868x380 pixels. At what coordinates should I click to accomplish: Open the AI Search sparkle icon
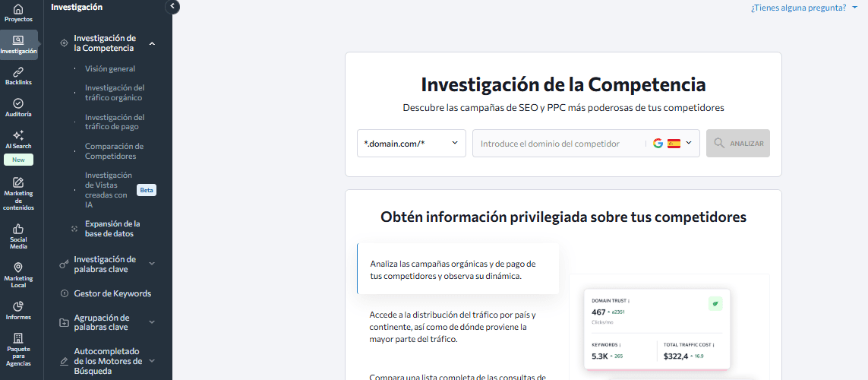18,135
